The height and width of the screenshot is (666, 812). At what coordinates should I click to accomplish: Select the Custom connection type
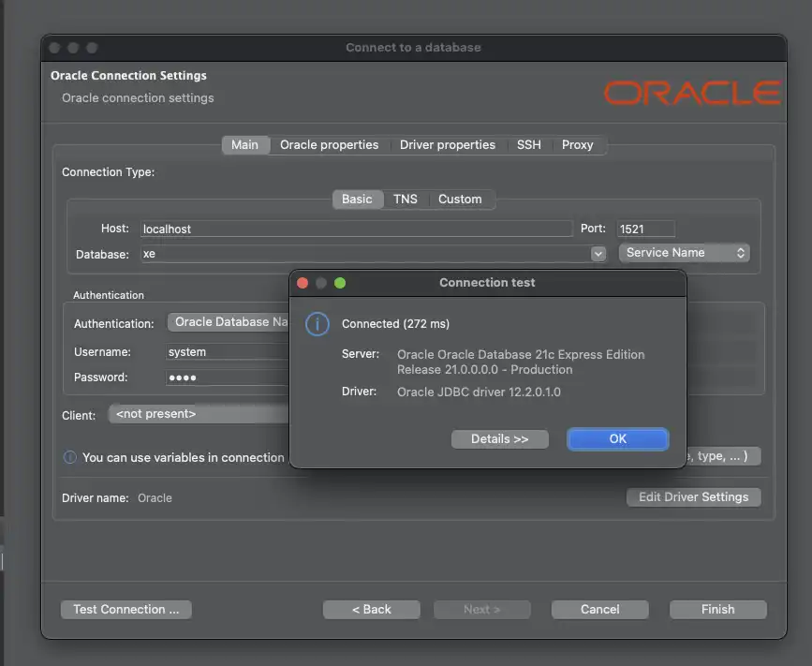tap(460, 200)
